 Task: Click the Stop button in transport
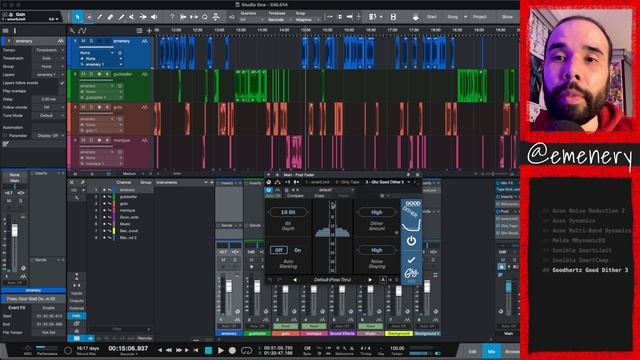pyautogui.click(x=208, y=350)
